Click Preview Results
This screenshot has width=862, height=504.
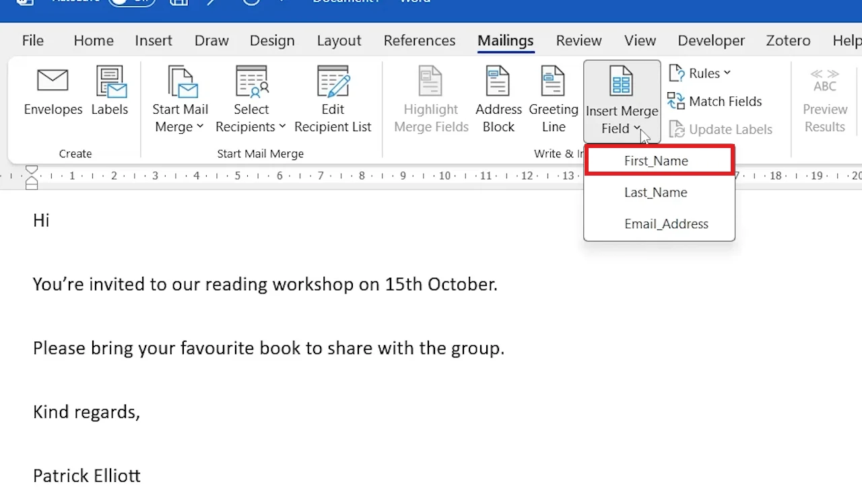(x=825, y=100)
